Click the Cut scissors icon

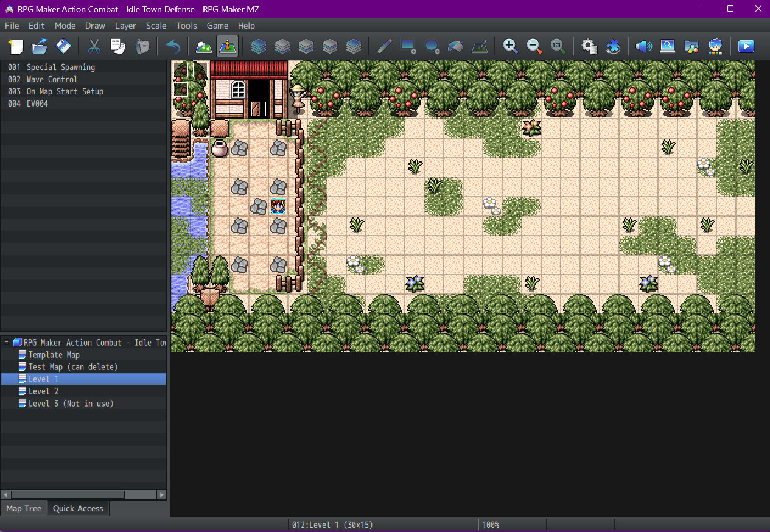pyautogui.click(x=94, y=46)
